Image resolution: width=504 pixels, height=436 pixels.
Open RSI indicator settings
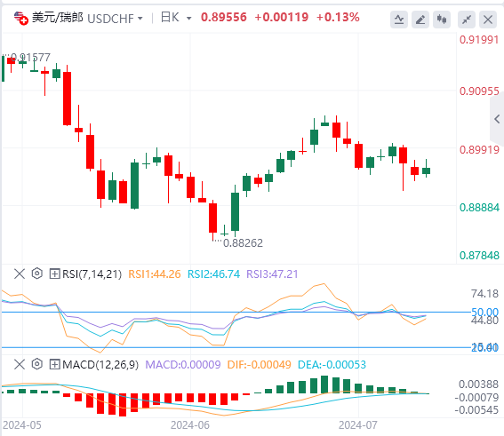pyautogui.click(x=37, y=273)
